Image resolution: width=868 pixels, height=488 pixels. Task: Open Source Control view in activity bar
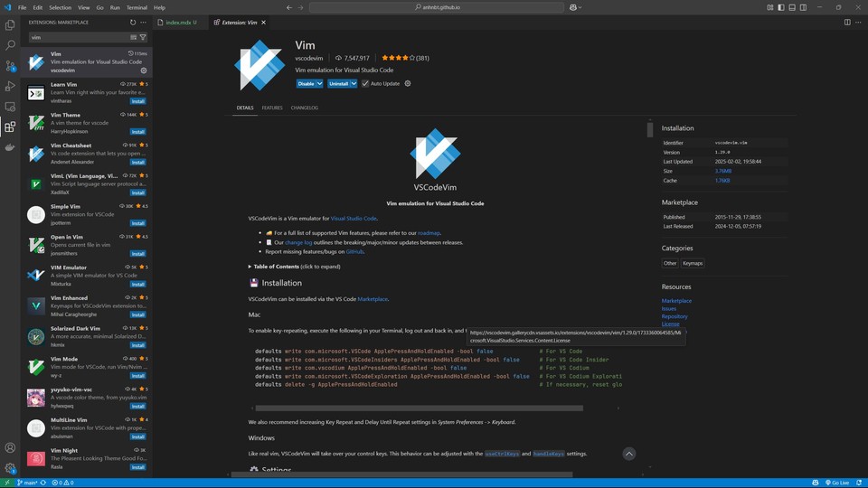pos(10,66)
